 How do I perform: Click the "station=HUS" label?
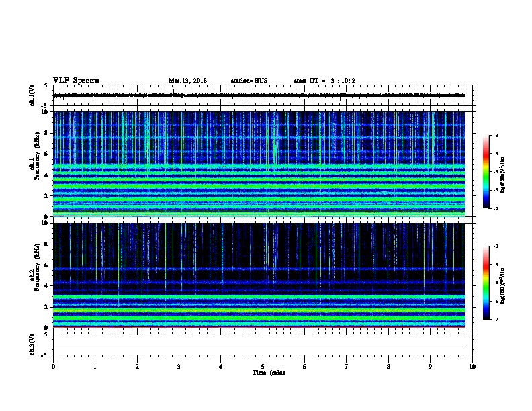(x=249, y=81)
